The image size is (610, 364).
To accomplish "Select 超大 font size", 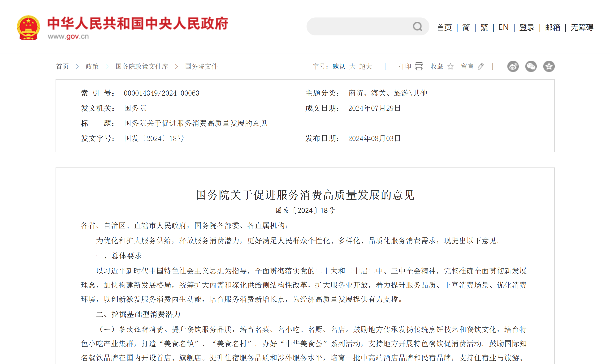I will click(366, 66).
